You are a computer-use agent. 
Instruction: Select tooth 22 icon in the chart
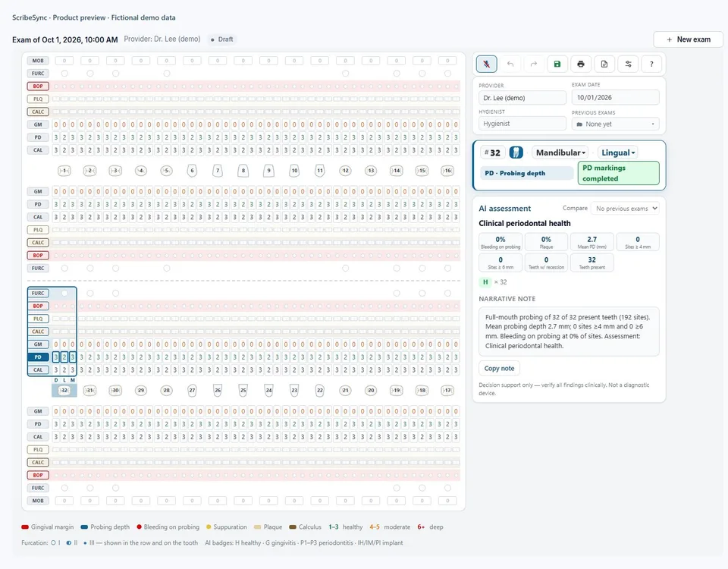[320, 390]
